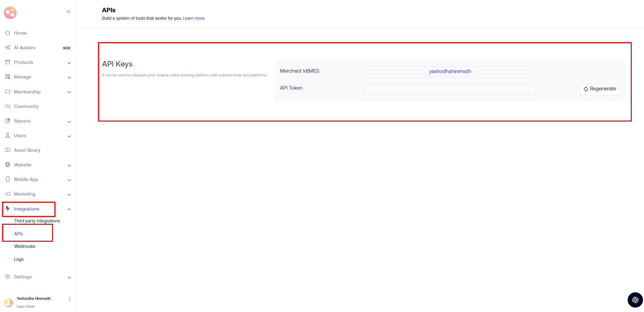Regenerate the API token
644x312 pixels.
(599, 89)
